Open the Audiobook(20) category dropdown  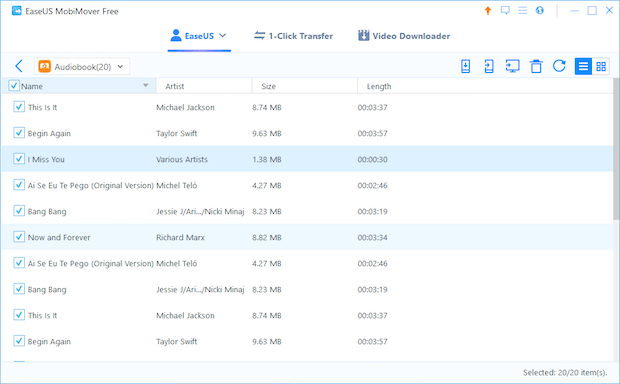[x=82, y=66]
